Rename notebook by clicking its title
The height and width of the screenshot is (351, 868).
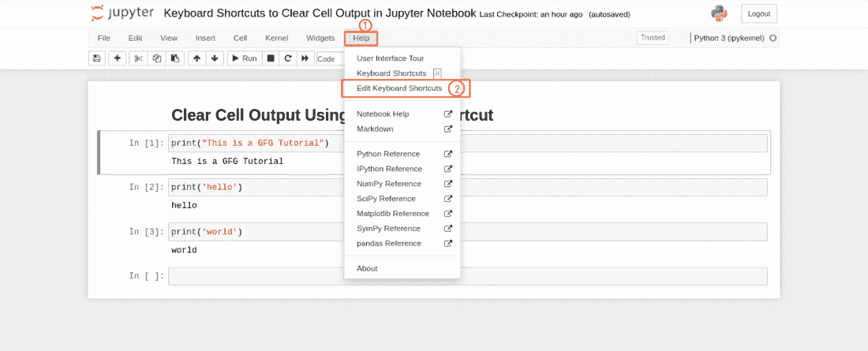[x=320, y=13]
